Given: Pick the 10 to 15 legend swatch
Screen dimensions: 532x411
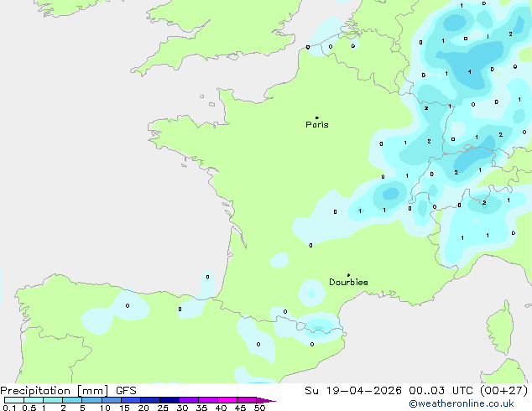Looking at the screenshot, I should 112,400.
